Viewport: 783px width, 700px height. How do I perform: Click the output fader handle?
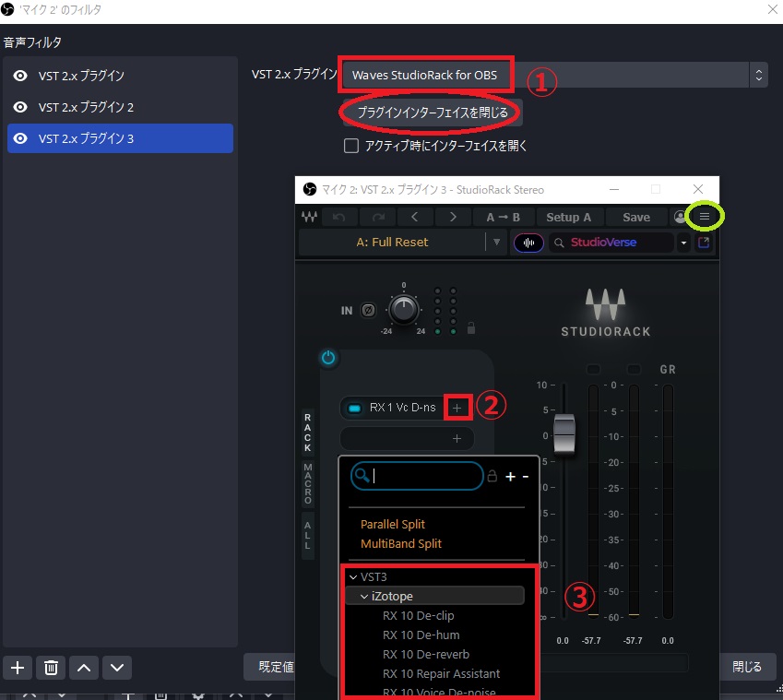pyautogui.click(x=564, y=433)
